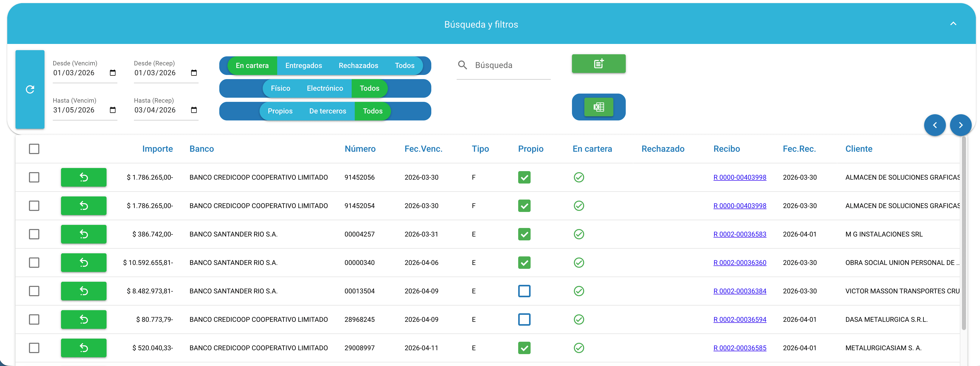Toggle Propio checkbox for cheque 00013504
Image resolution: width=980 pixels, height=366 pixels.
tap(524, 291)
